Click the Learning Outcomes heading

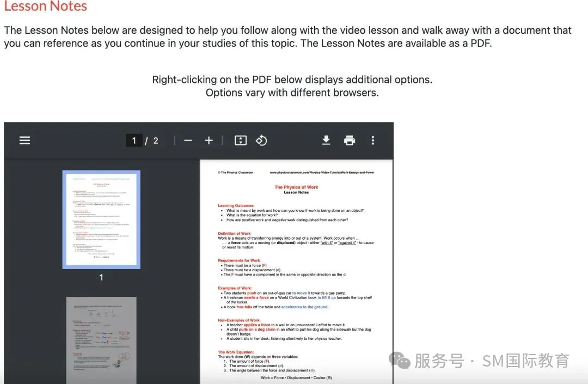(x=236, y=205)
